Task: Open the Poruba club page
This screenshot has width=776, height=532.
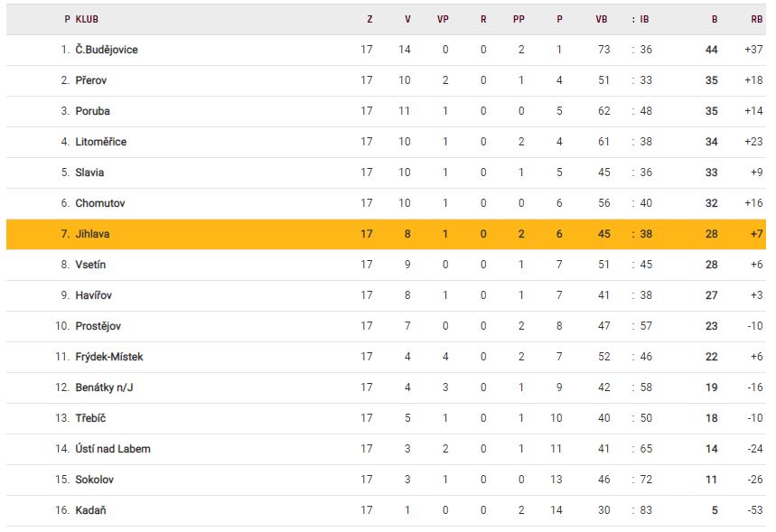Action: click(93, 111)
